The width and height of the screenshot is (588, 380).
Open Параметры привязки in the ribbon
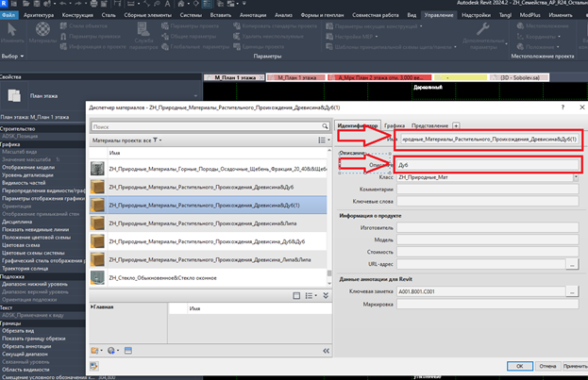pyautogui.click(x=90, y=37)
